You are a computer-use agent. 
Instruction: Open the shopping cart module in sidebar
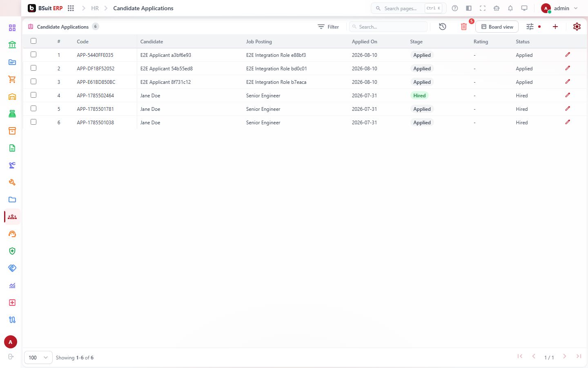[x=12, y=79]
